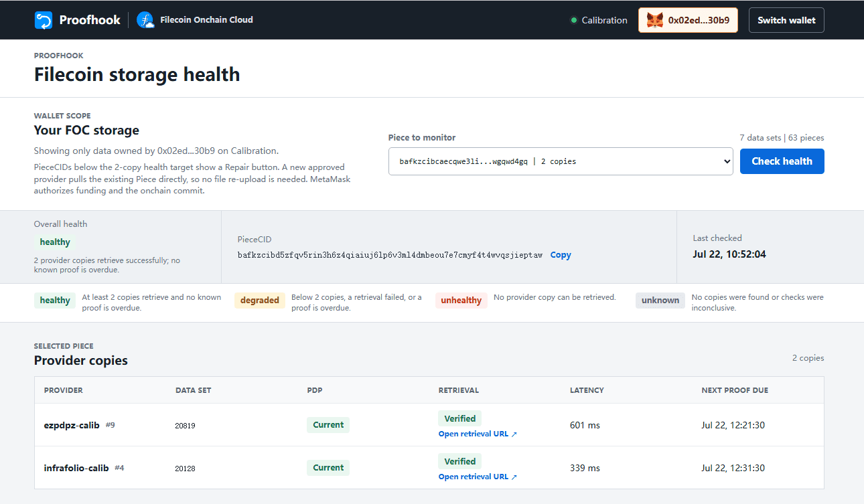The height and width of the screenshot is (504, 864).
Task: Click the Filecoin Onchain Cloud label
Action: point(206,20)
